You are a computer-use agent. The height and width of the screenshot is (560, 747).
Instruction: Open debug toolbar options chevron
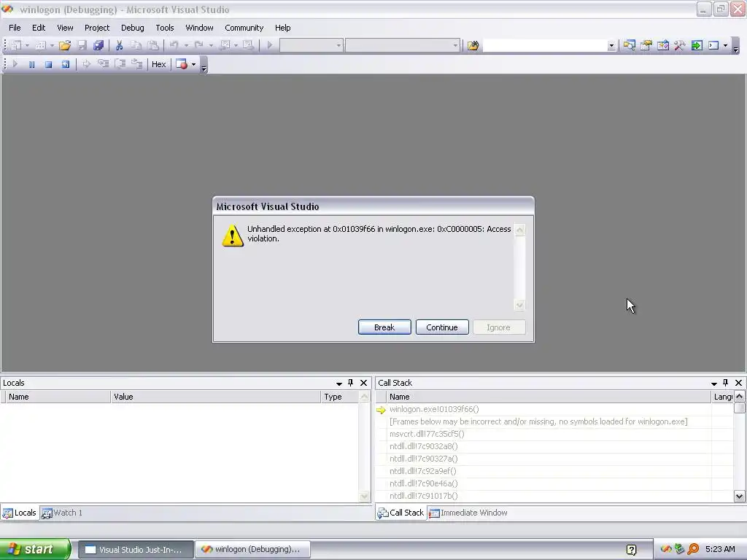tap(204, 66)
